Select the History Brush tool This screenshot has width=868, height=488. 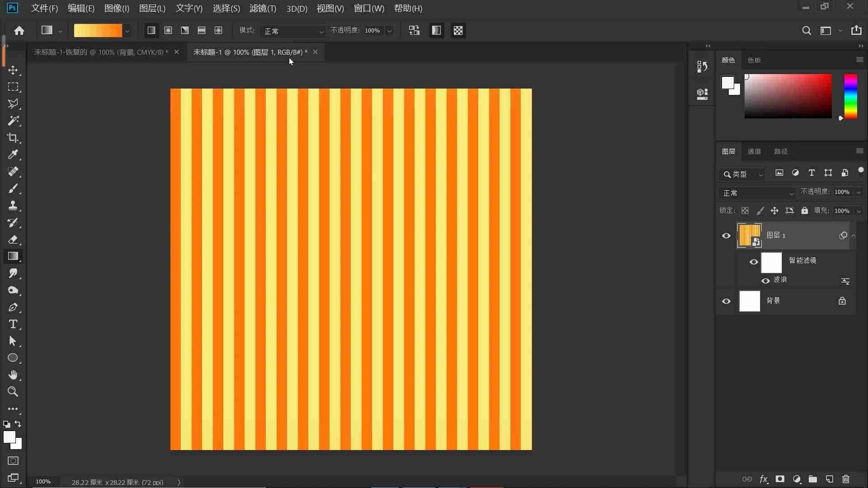pos(13,222)
